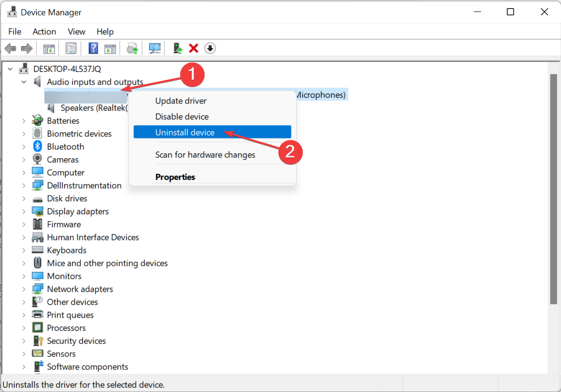The image size is (561, 392).
Task: Expand the Monitors category arrow
Action: click(x=23, y=276)
